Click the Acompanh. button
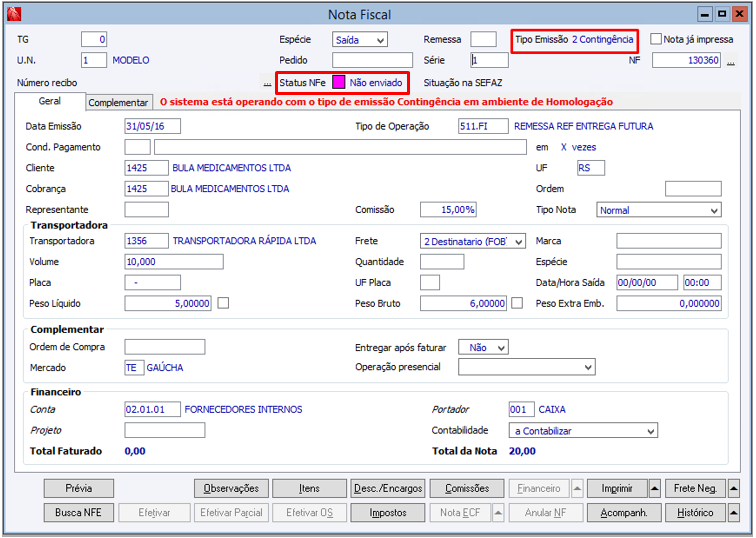The height and width of the screenshot is (538, 756). point(624,512)
